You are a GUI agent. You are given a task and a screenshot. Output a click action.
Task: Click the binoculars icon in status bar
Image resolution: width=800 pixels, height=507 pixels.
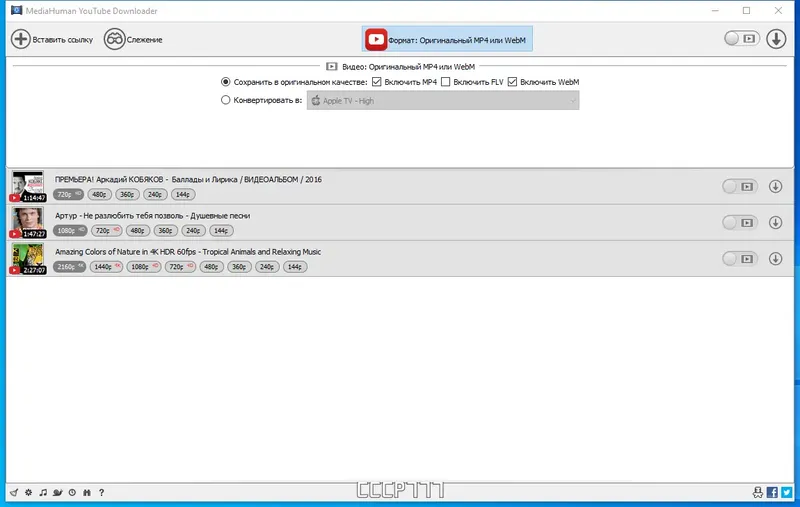pos(87,492)
